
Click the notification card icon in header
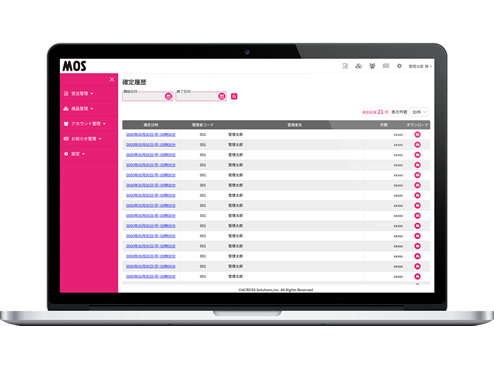pyautogui.click(x=386, y=66)
